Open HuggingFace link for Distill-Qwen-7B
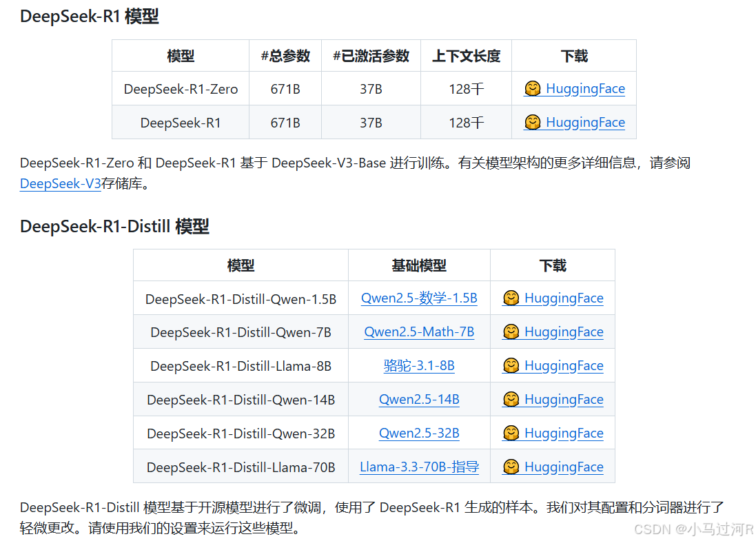Screen dimensions: 756x541 (x=553, y=332)
